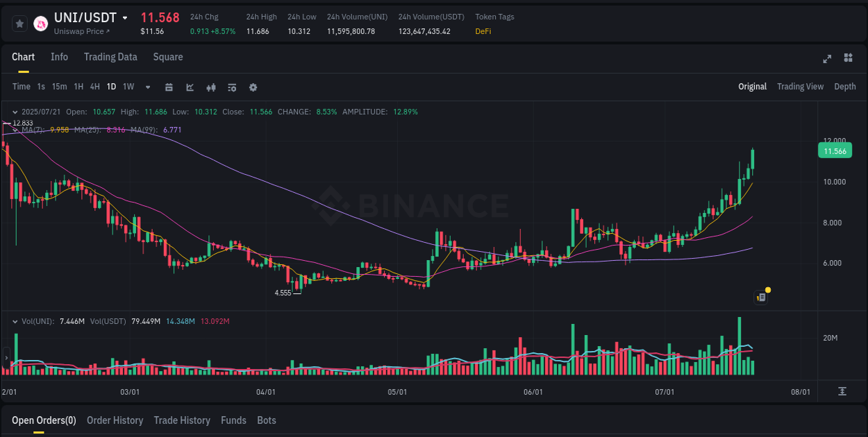Toggle the favorite star for UNI/USDT
The width and height of the screenshot is (868, 437).
pyautogui.click(x=19, y=23)
